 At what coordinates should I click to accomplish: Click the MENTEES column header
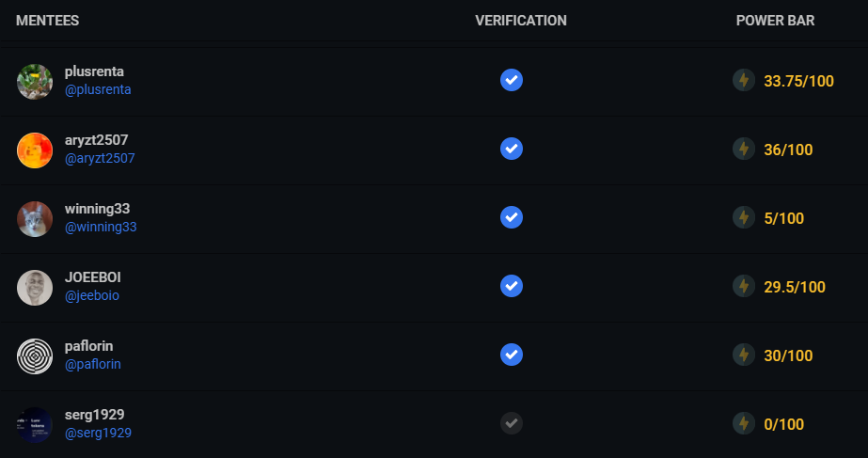(48, 21)
